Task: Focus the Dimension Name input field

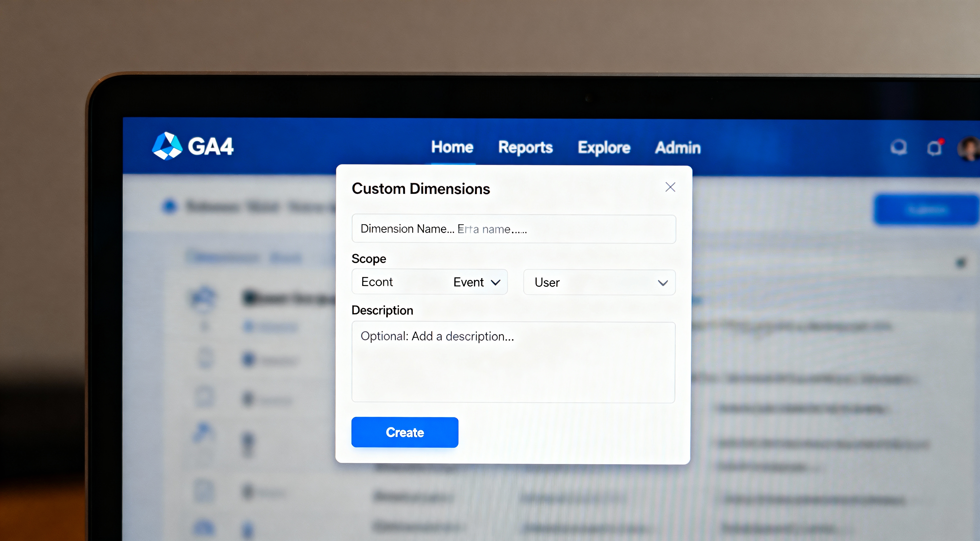Action: coord(514,229)
